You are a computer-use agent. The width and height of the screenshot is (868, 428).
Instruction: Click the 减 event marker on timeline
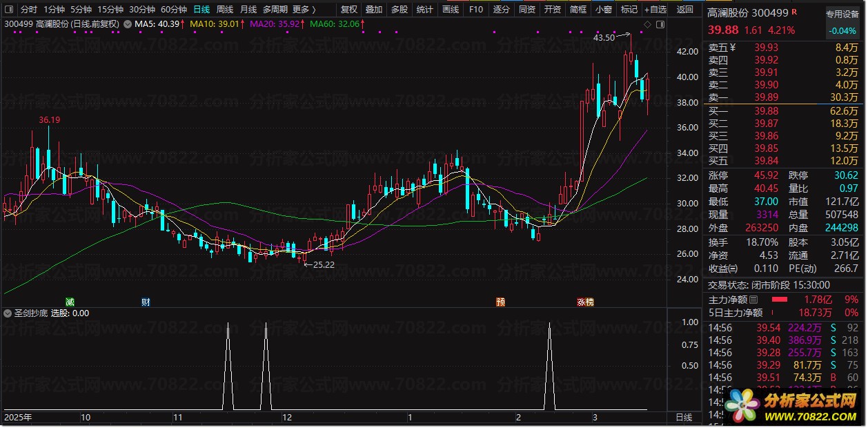pyautogui.click(x=70, y=302)
